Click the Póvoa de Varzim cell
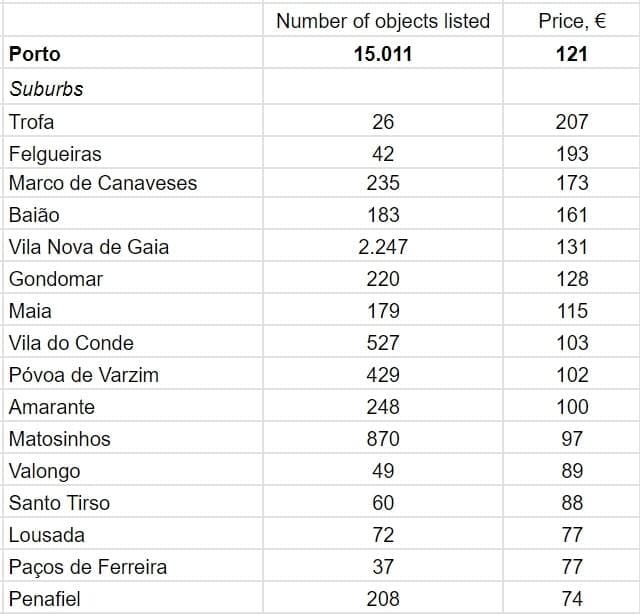Screen dimensions: 640x614 point(84,375)
